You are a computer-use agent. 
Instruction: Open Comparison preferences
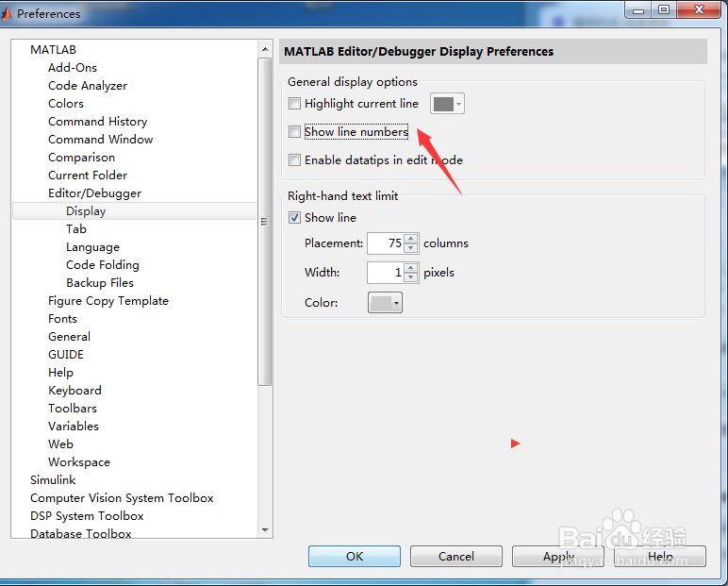tap(81, 158)
